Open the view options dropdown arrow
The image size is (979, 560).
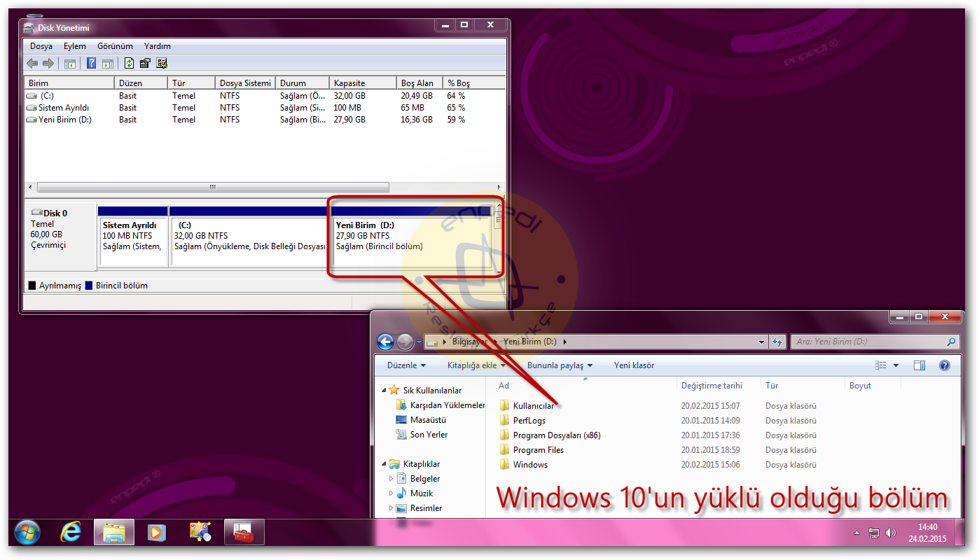pyautogui.click(x=896, y=365)
